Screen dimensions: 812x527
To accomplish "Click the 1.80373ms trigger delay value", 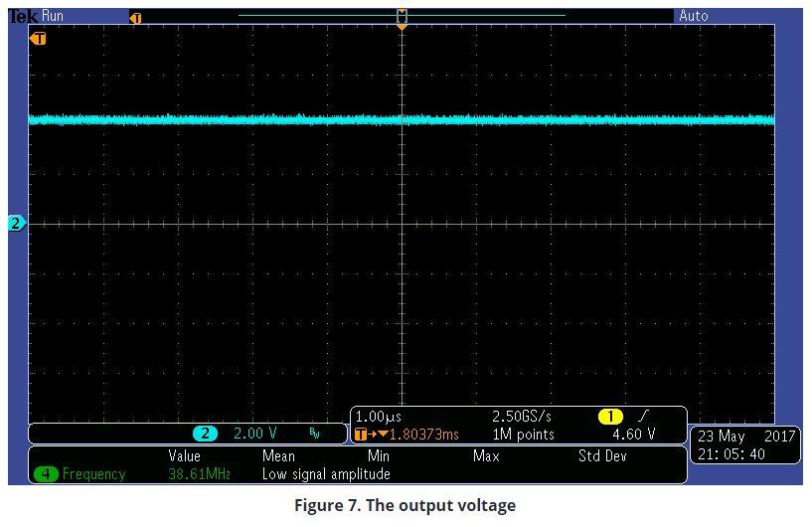I will tap(423, 434).
